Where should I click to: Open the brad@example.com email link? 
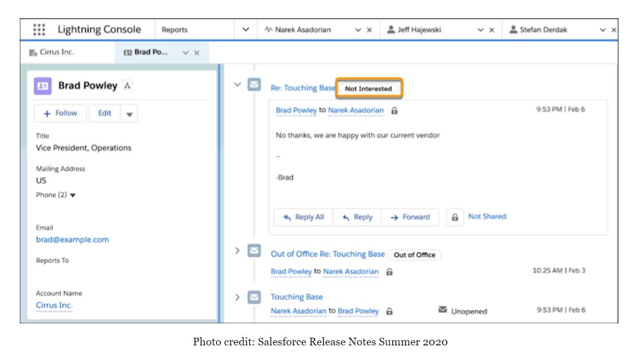(x=72, y=240)
